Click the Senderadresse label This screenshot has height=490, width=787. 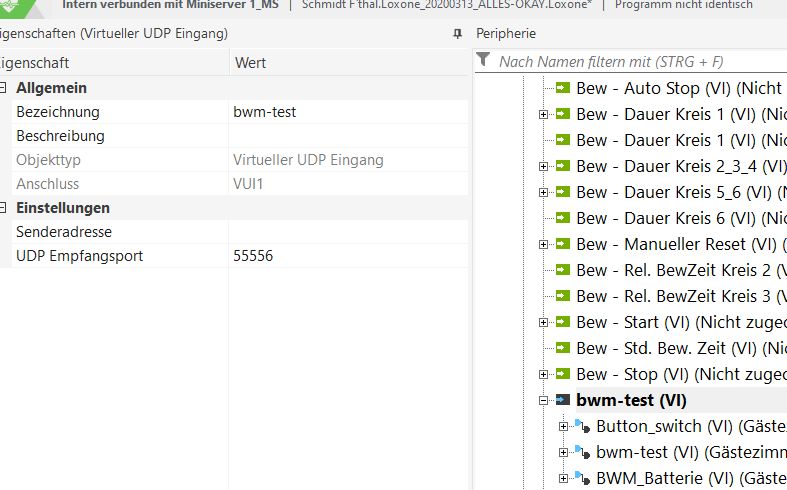64,232
